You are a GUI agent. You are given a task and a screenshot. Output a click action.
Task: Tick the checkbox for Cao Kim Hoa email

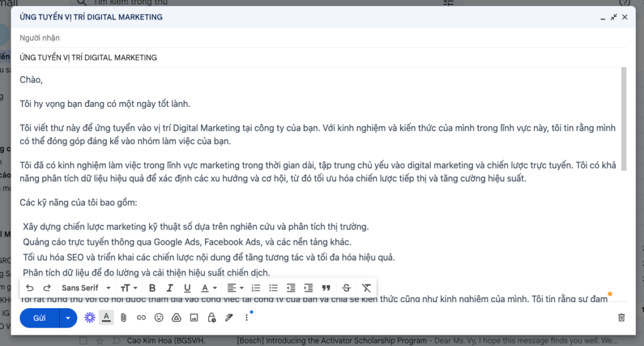coord(84,341)
